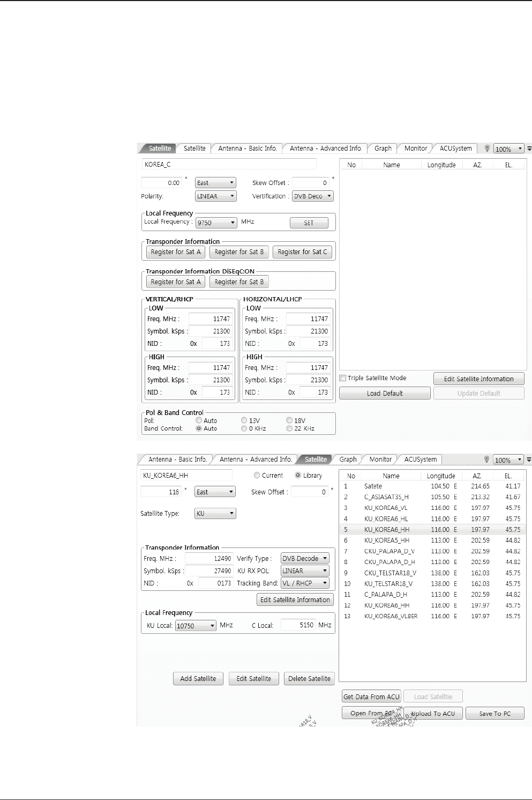This screenshot has width=532, height=800.
Task: Select list row 13 KU_KOREA6_VL8ER
Action: [432, 616]
